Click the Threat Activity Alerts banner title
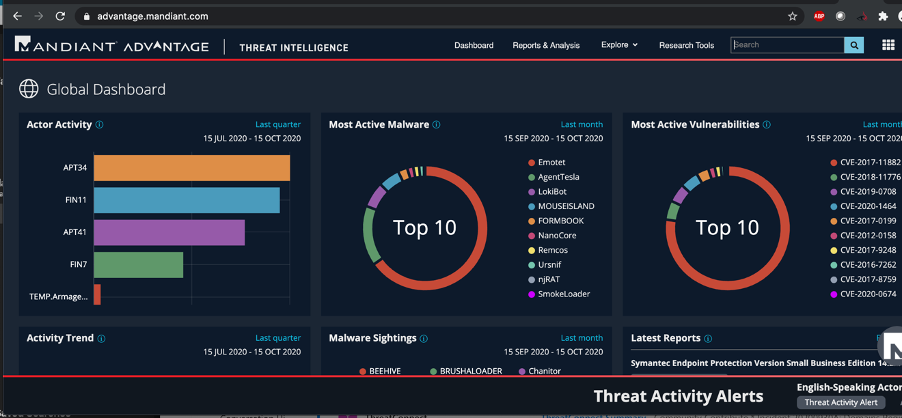902x418 pixels. tap(678, 396)
